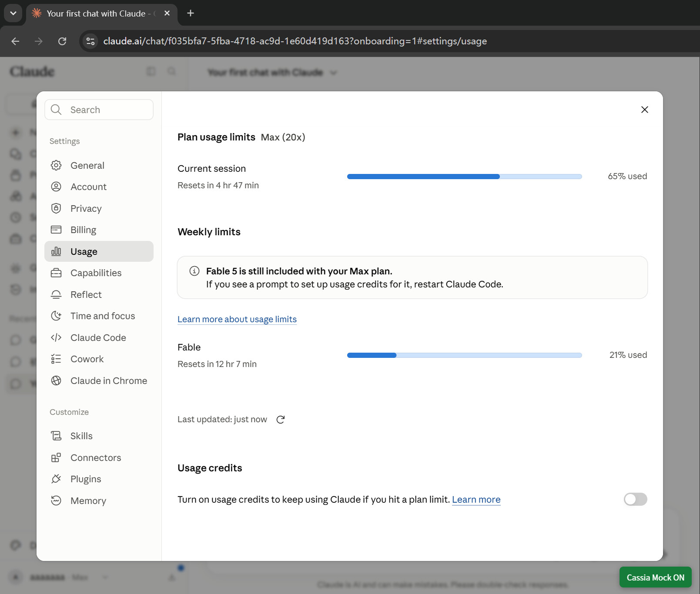Click the Cowork checklist icon
This screenshot has width=700, height=594.
[x=56, y=359]
